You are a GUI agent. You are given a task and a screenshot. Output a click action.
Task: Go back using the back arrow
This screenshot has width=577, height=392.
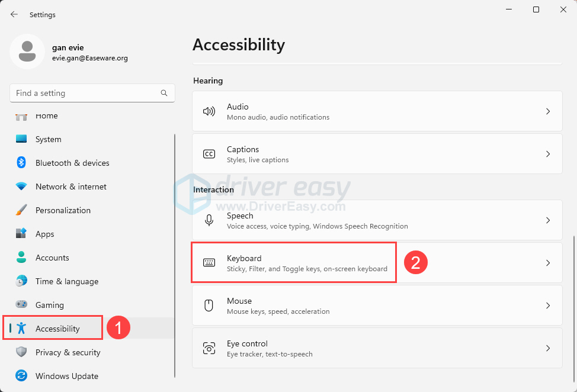pos(13,14)
